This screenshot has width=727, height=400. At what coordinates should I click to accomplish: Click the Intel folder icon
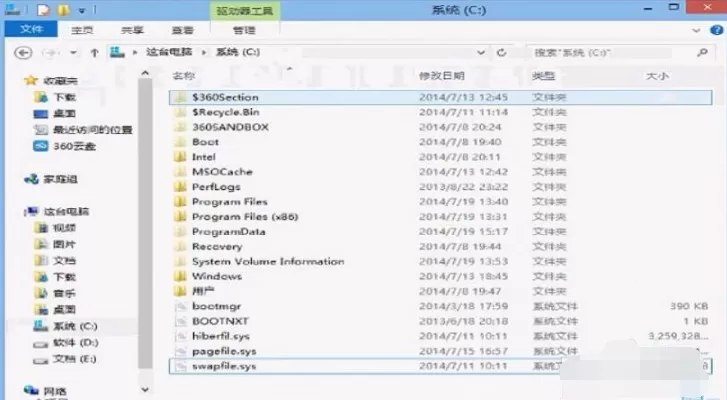point(180,157)
